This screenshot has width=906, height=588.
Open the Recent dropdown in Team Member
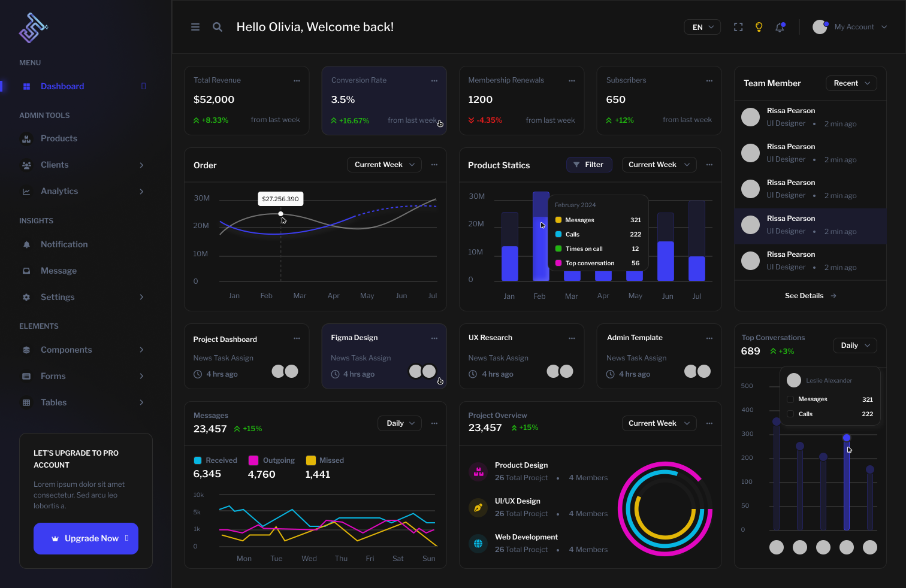[851, 83]
